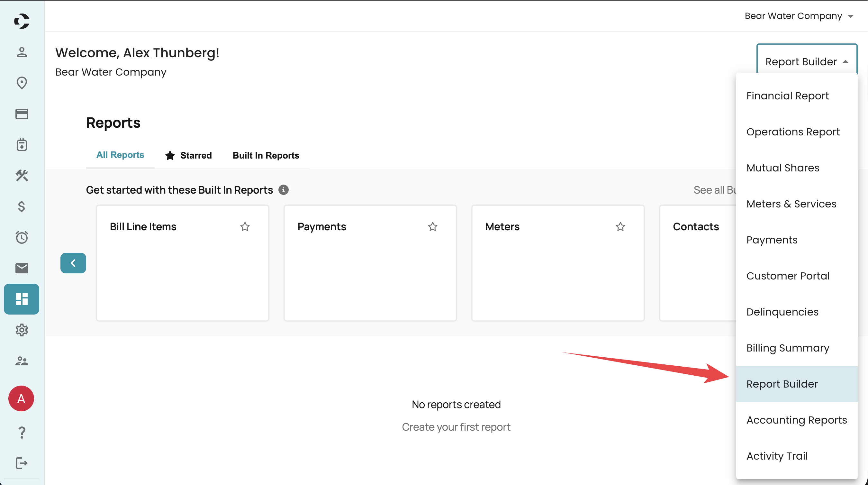The height and width of the screenshot is (485, 868).
Task: Open the payments dollar icon
Action: point(21,206)
